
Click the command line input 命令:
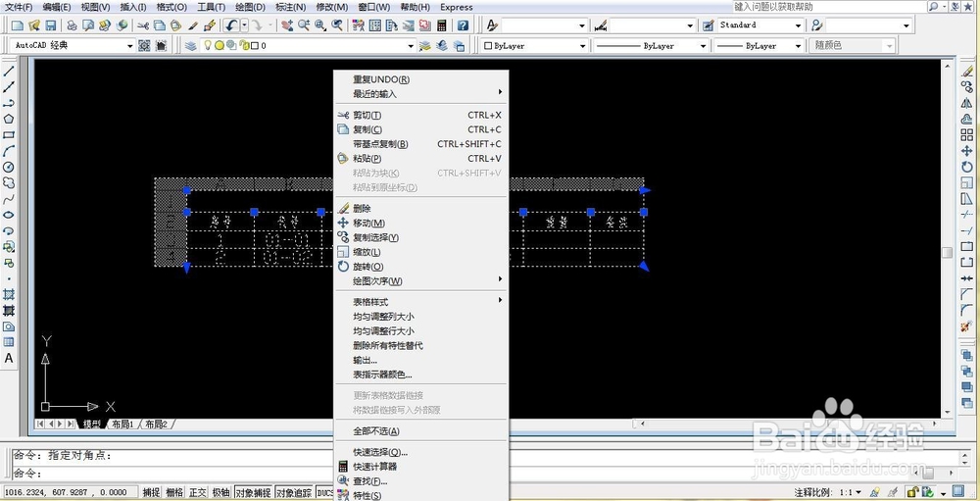(463, 474)
